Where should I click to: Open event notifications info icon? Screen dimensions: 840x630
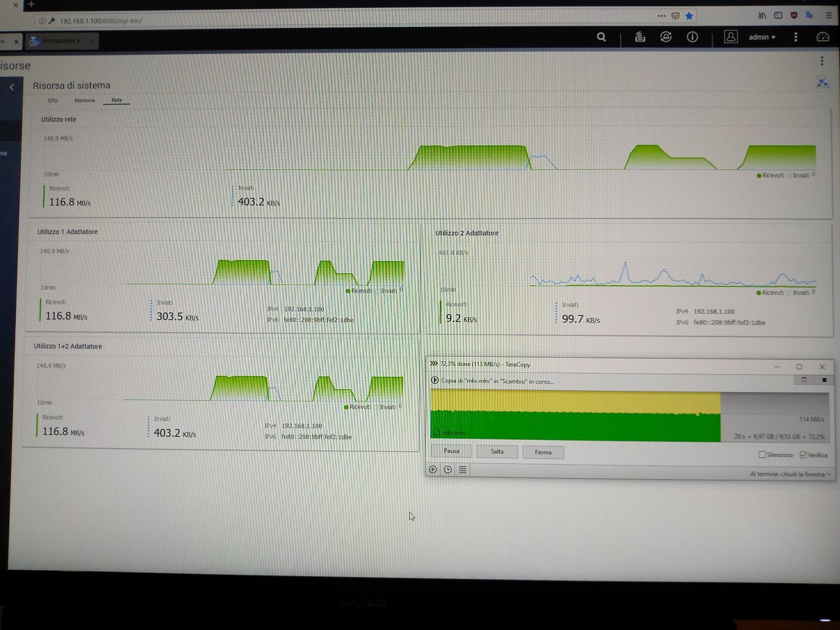pos(692,37)
